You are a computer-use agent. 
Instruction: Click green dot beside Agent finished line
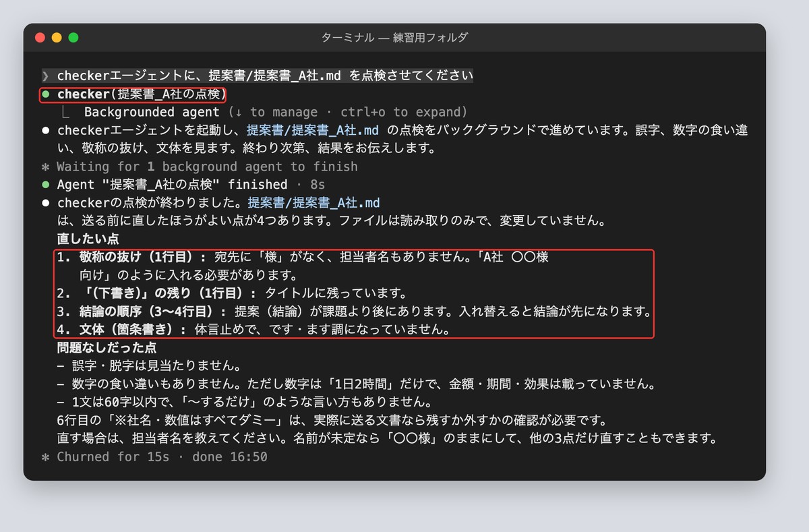point(46,185)
